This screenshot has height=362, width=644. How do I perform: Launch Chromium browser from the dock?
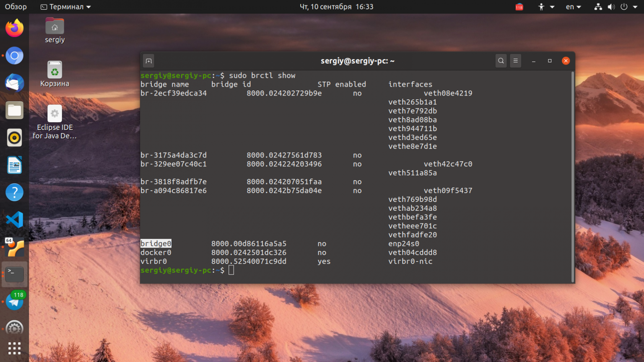click(x=15, y=56)
